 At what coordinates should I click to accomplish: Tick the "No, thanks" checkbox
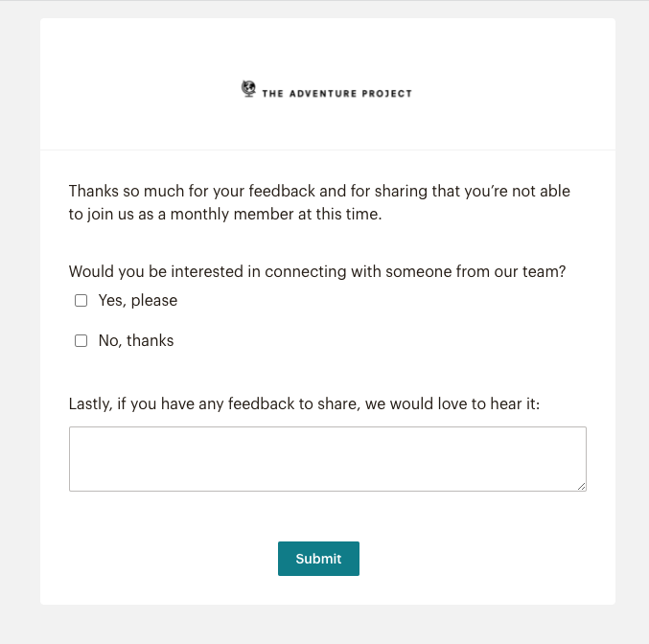[81, 340]
